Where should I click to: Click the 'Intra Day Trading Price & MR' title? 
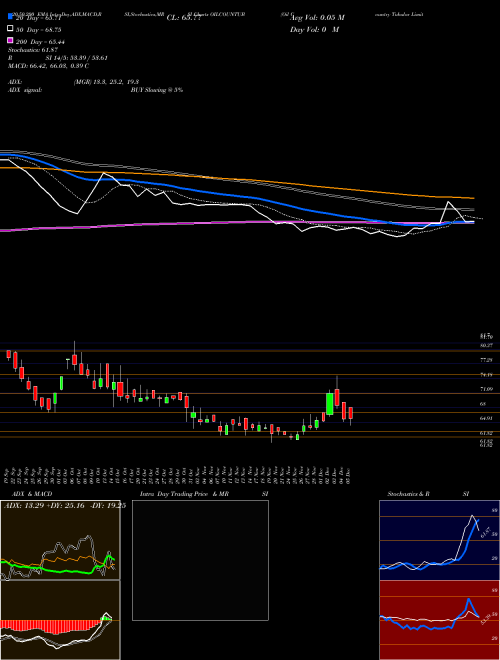tap(184, 494)
